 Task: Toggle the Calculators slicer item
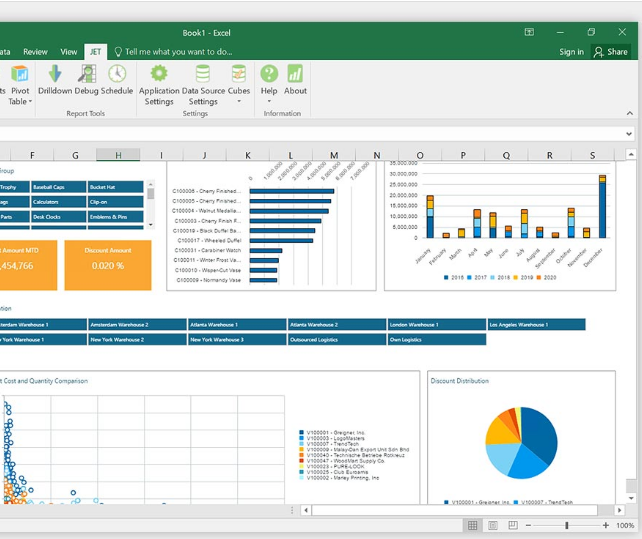pyautogui.click(x=58, y=202)
